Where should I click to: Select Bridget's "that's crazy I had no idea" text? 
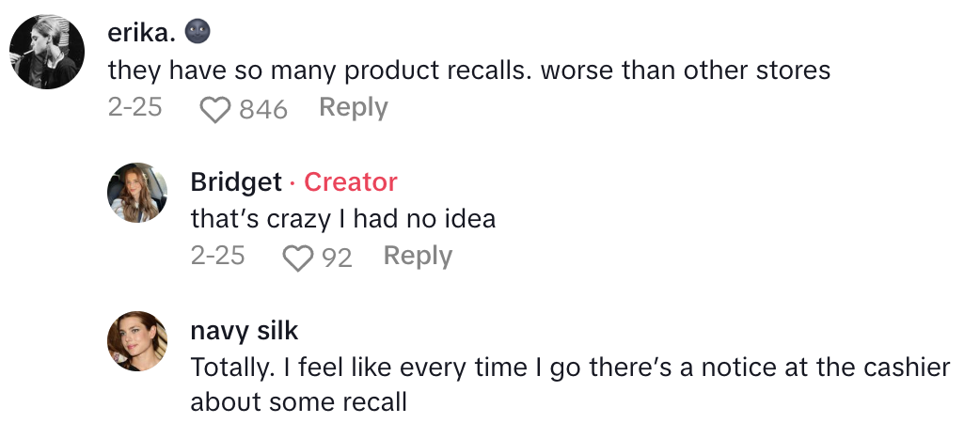pos(342,218)
